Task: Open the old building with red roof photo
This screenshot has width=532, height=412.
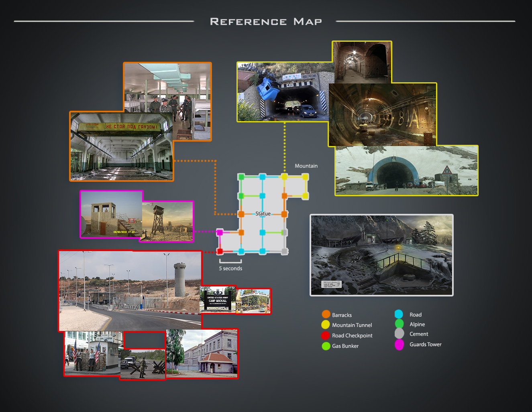Action: [202, 354]
